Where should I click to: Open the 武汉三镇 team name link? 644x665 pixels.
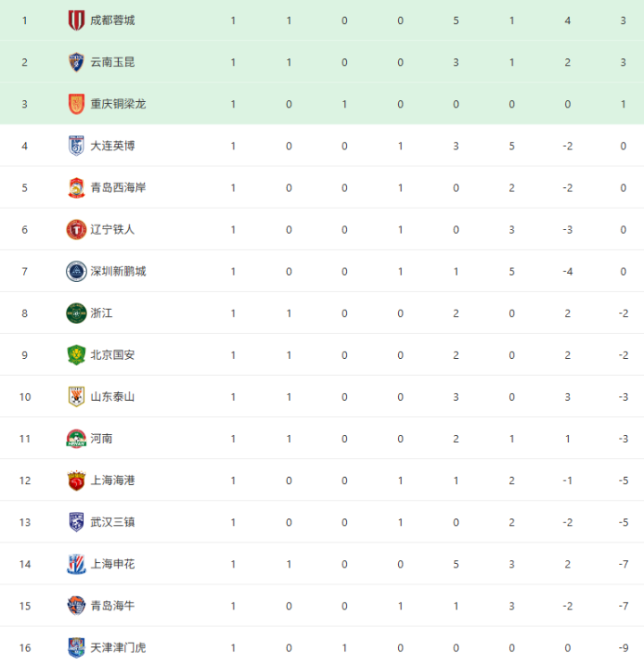coord(113,522)
